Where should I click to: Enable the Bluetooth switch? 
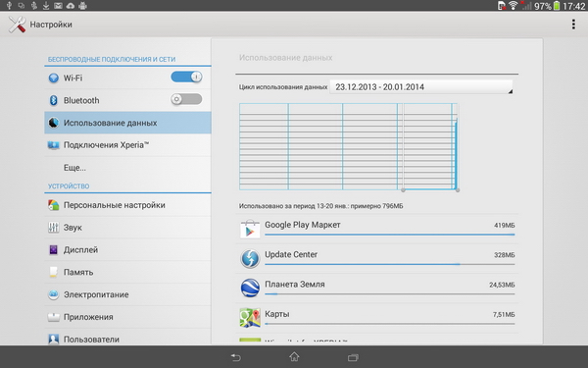[186, 99]
